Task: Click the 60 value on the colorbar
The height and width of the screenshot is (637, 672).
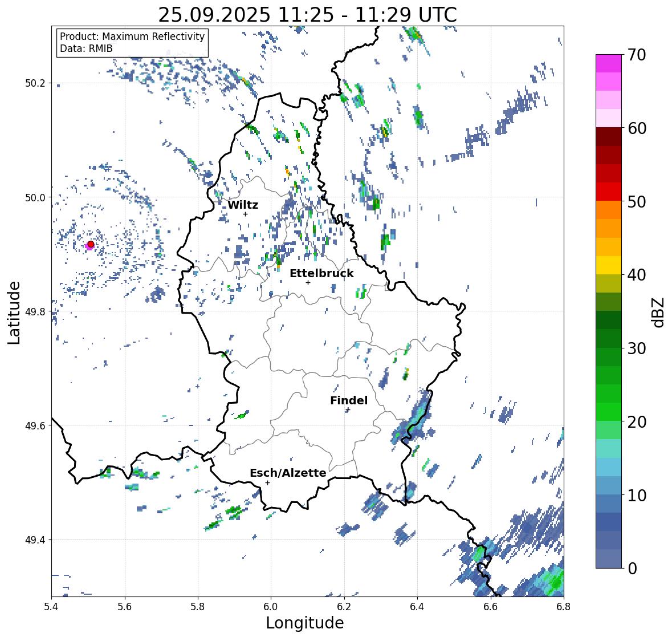Action: [x=637, y=128]
